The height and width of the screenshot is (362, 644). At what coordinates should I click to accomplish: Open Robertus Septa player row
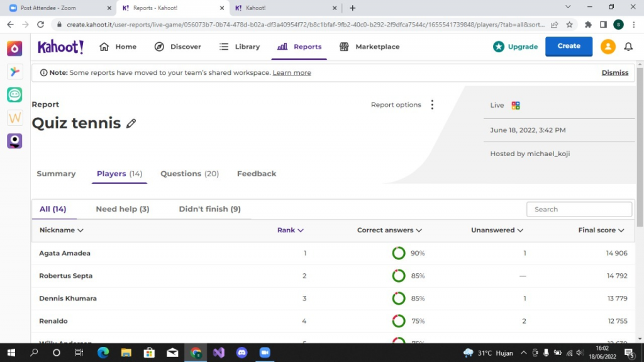coord(333,276)
